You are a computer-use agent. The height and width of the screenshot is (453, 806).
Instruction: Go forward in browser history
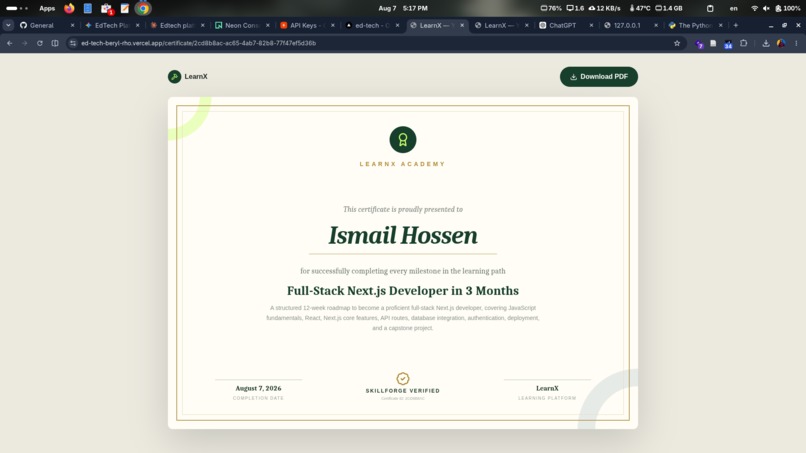tap(25, 43)
